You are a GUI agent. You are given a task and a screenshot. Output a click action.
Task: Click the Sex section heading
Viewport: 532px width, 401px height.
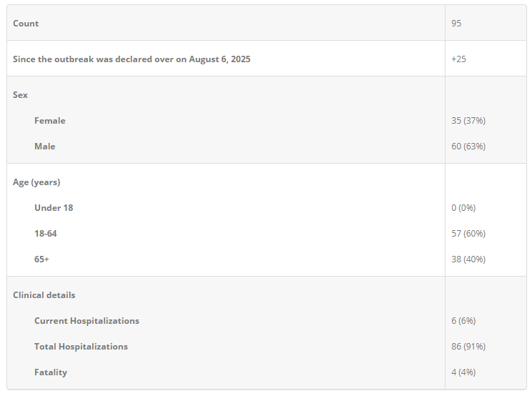(x=20, y=95)
